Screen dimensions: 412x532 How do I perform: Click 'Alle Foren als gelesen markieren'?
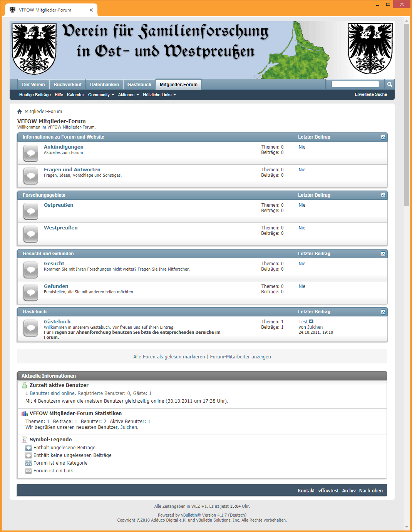(169, 356)
